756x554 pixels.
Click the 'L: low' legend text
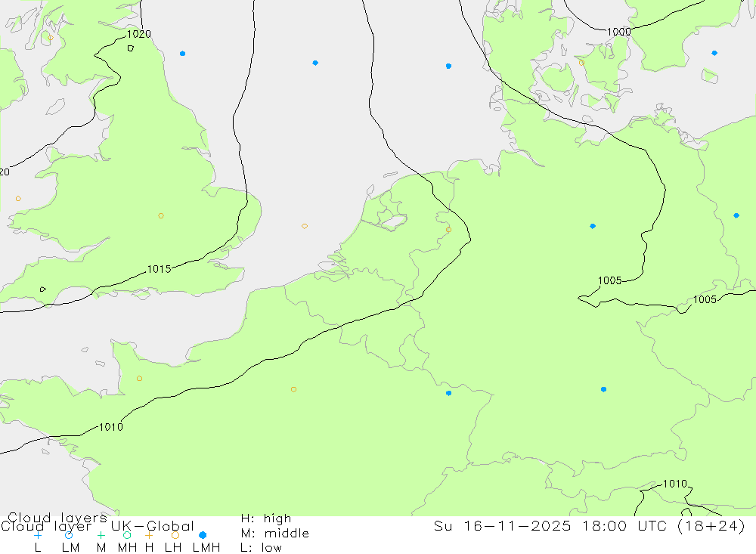[x=261, y=548]
